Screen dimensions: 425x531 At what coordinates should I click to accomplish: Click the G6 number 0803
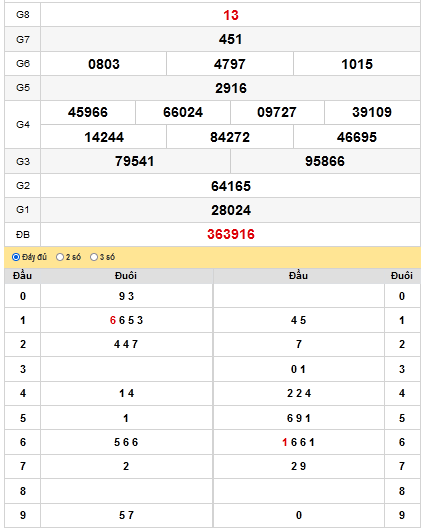(x=104, y=64)
